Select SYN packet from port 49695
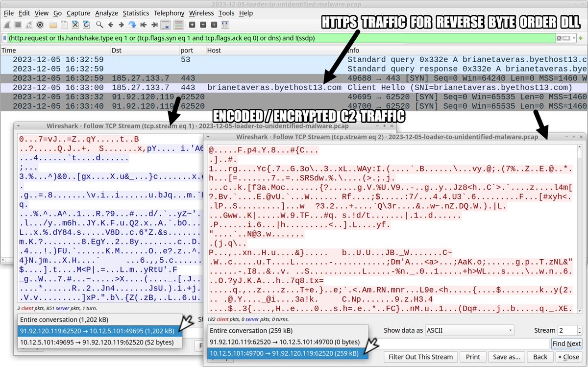Screen dimensions: 588x367 294,97
